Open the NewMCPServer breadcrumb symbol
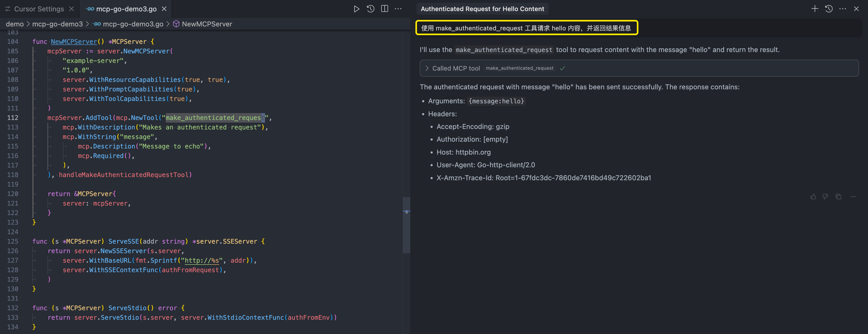 pyautogui.click(x=207, y=24)
